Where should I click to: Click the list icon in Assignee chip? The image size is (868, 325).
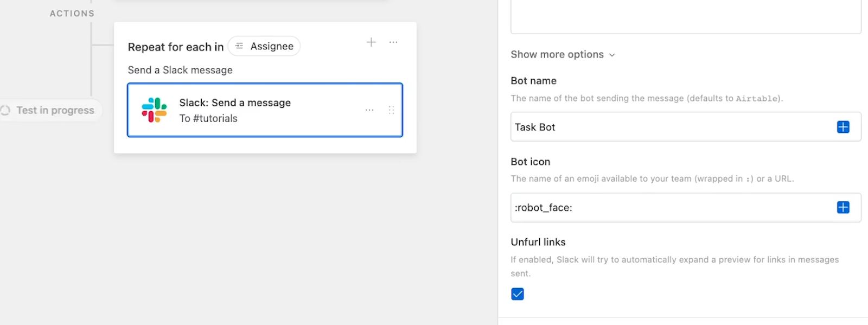[x=239, y=46]
